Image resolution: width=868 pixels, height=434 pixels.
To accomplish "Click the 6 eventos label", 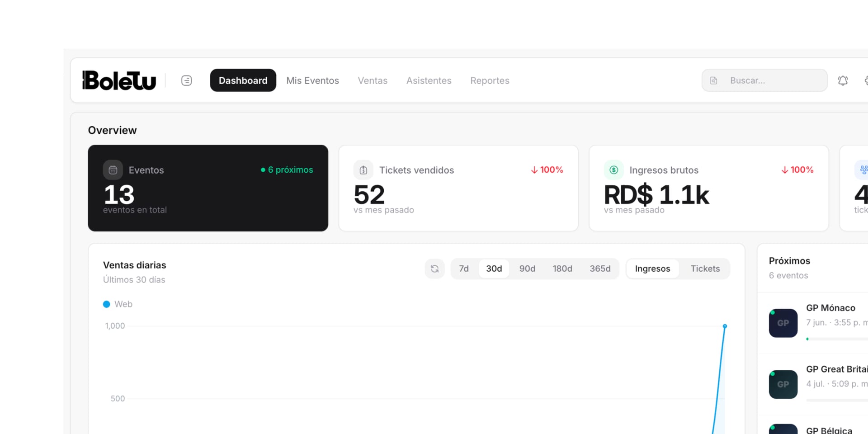I will coord(788,275).
